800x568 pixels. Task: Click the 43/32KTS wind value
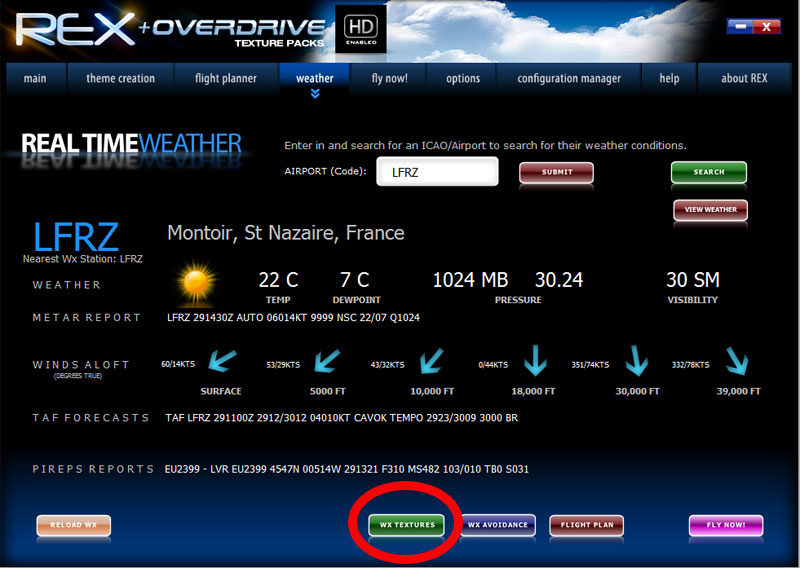click(x=387, y=365)
